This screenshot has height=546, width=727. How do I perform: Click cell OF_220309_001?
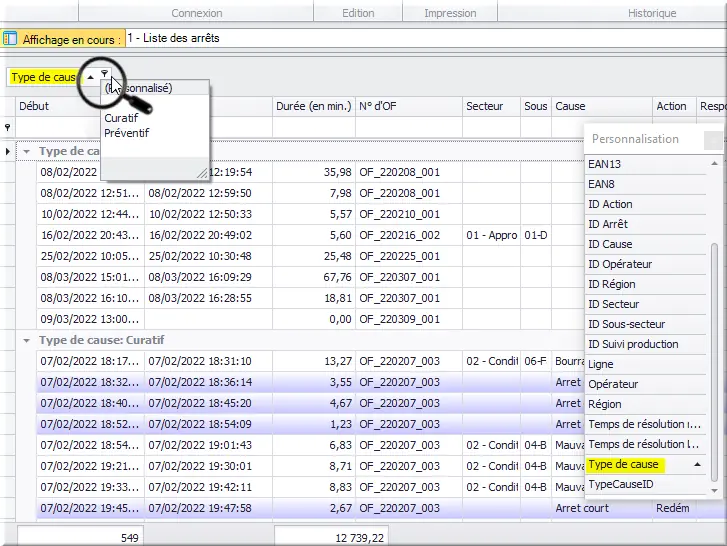[x=409, y=319]
